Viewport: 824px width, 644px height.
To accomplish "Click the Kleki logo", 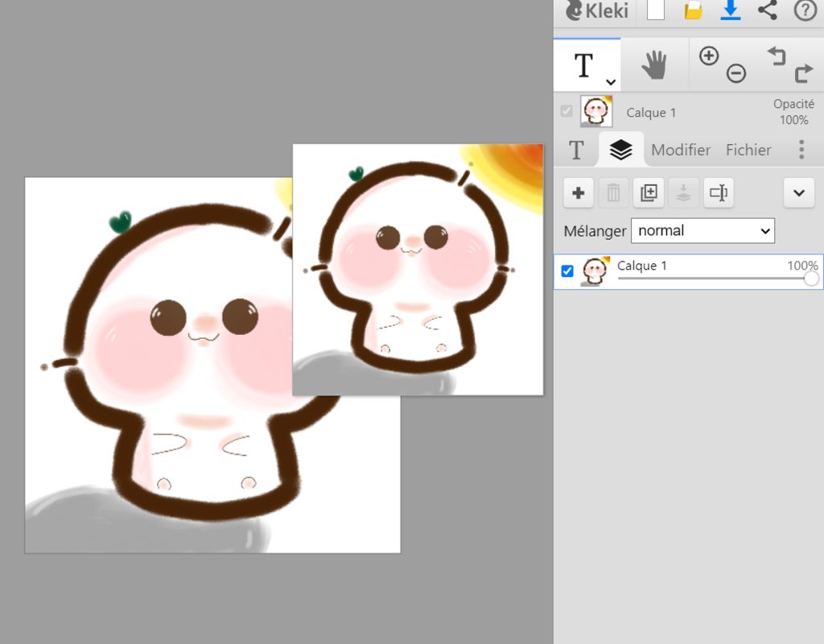I will click(596, 10).
